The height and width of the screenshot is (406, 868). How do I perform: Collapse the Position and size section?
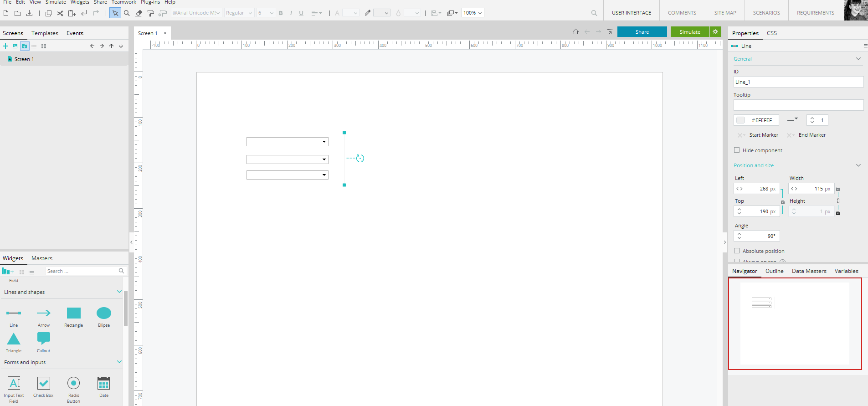coord(858,165)
